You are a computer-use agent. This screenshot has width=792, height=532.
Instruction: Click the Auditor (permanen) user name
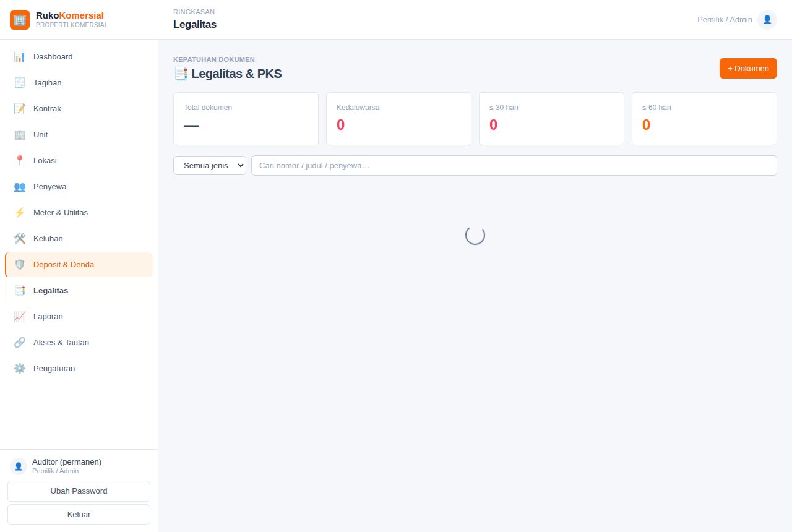(67, 462)
